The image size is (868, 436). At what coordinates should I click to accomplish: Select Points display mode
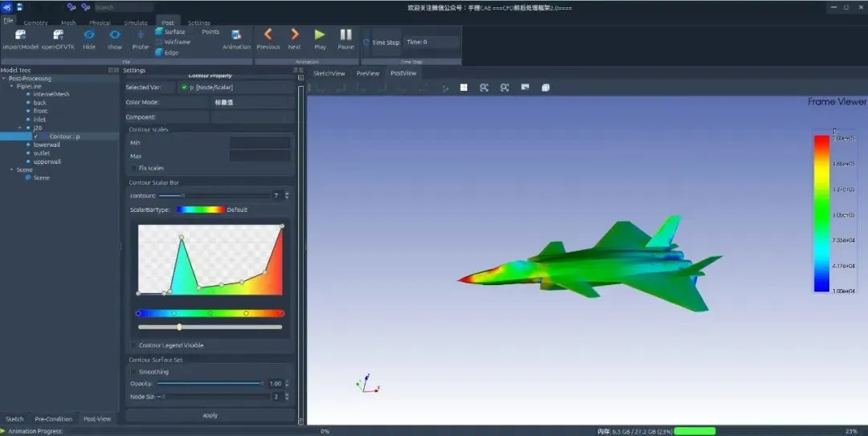point(211,31)
